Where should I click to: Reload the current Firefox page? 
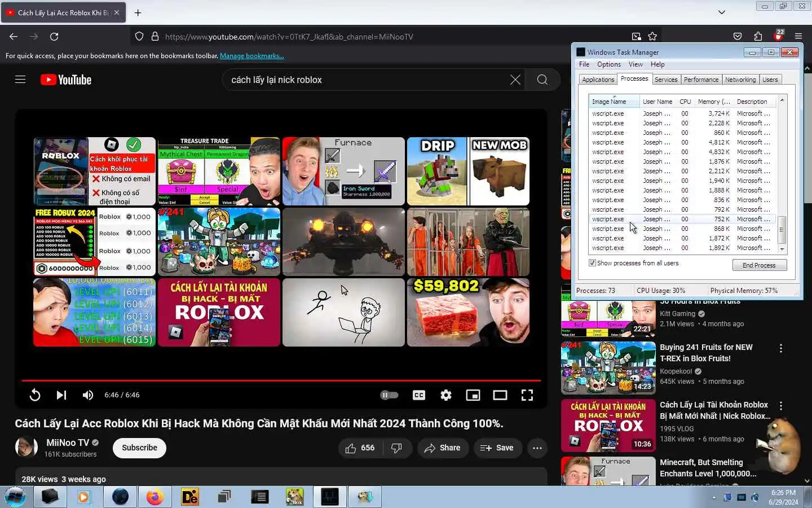point(54,37)
